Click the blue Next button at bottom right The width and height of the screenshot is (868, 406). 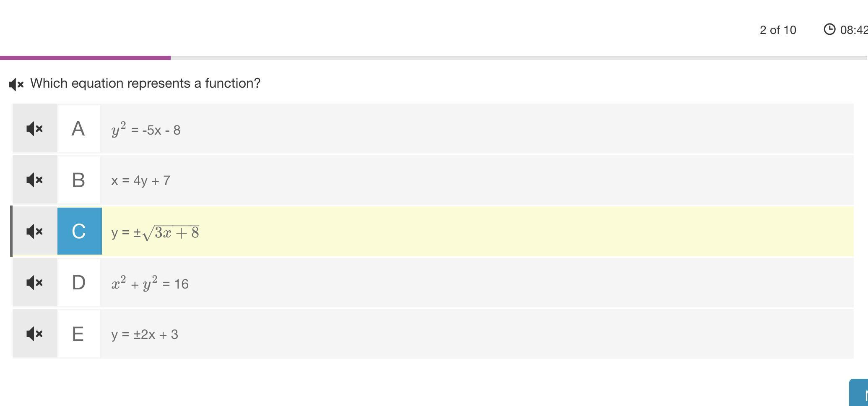click(859, 394)
